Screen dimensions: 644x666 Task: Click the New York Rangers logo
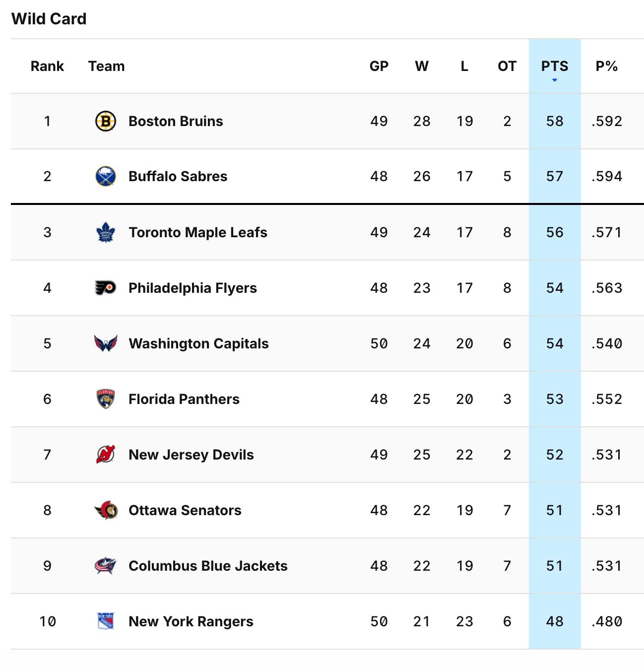(105, 621)
